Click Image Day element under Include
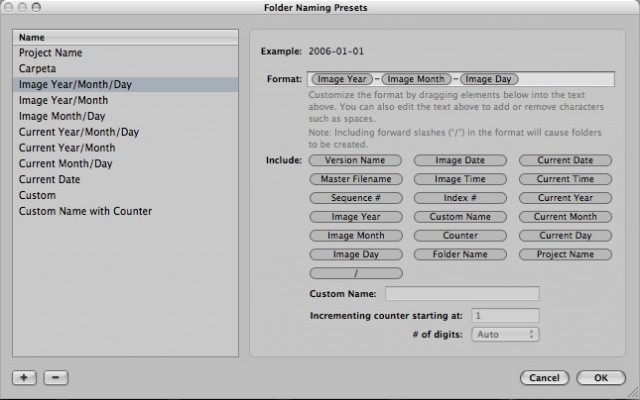Screen dimensions: 640x400 click(356, 254)
